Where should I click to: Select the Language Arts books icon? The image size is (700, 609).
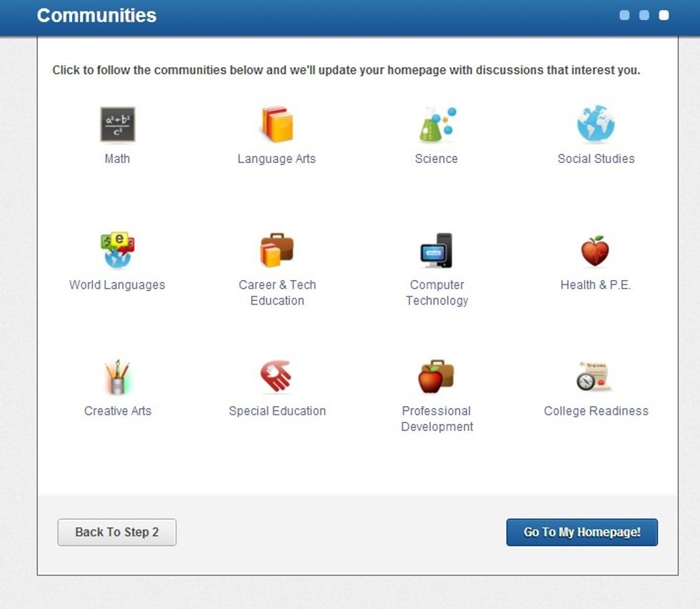(277, 124)
